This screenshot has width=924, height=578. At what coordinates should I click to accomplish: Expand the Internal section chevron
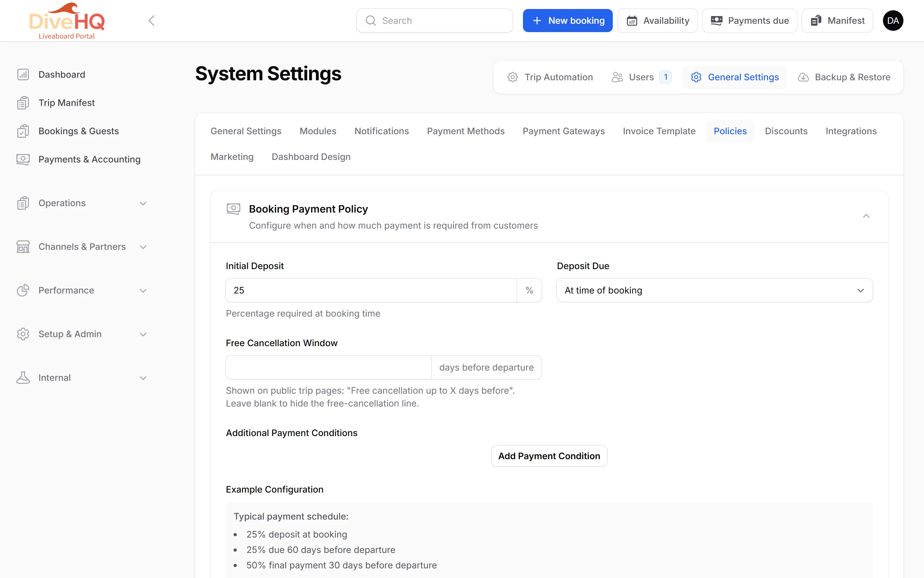[x=143, y=378]
